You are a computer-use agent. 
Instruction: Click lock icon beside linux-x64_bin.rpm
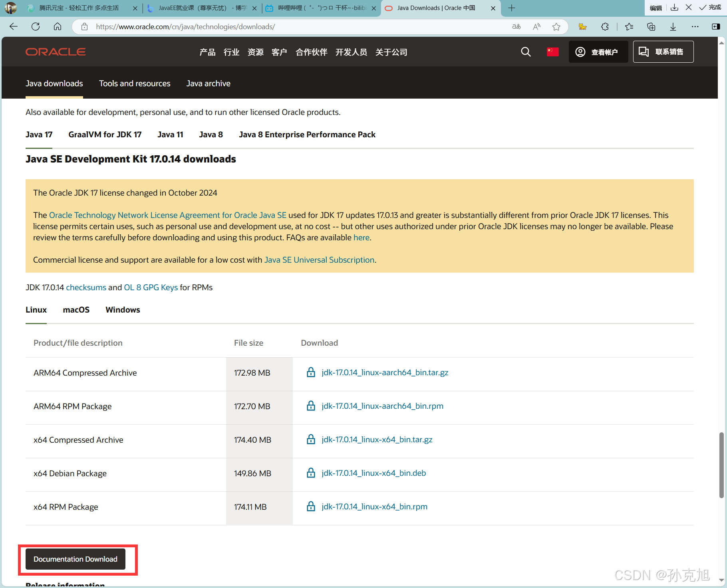(x=311, y=507)
